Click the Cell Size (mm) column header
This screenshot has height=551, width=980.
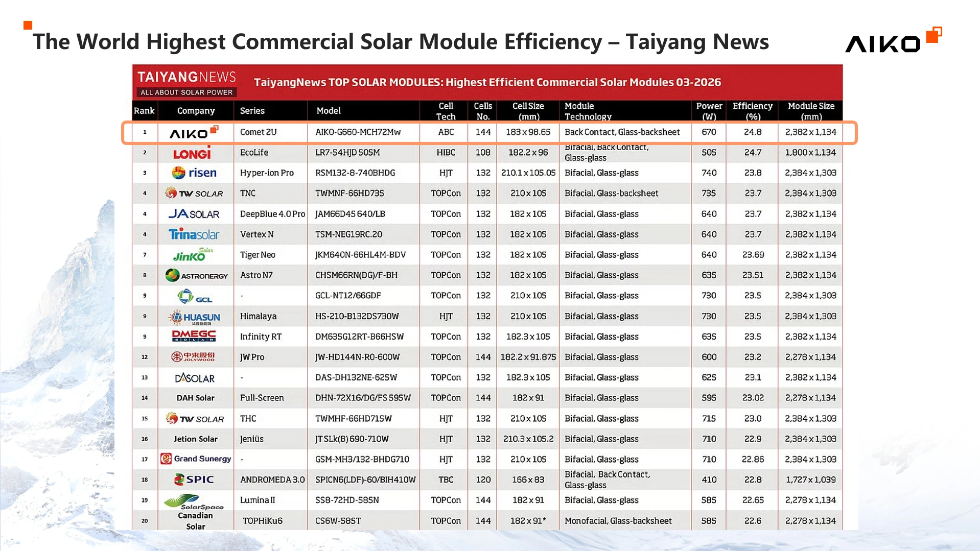[528, 111]
